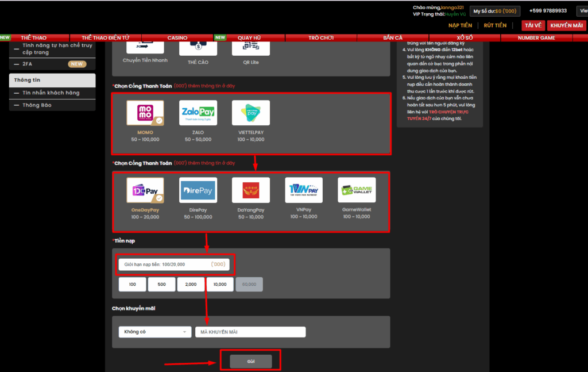Select GameWallet gateway icon
This screenshot has width=588, height=372.
[357, 190]
